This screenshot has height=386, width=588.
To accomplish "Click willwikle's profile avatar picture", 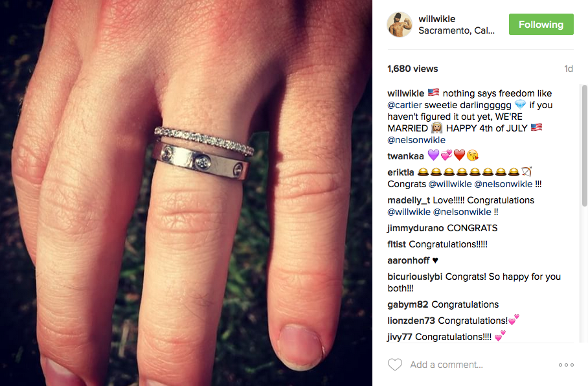I will (400, 25).
